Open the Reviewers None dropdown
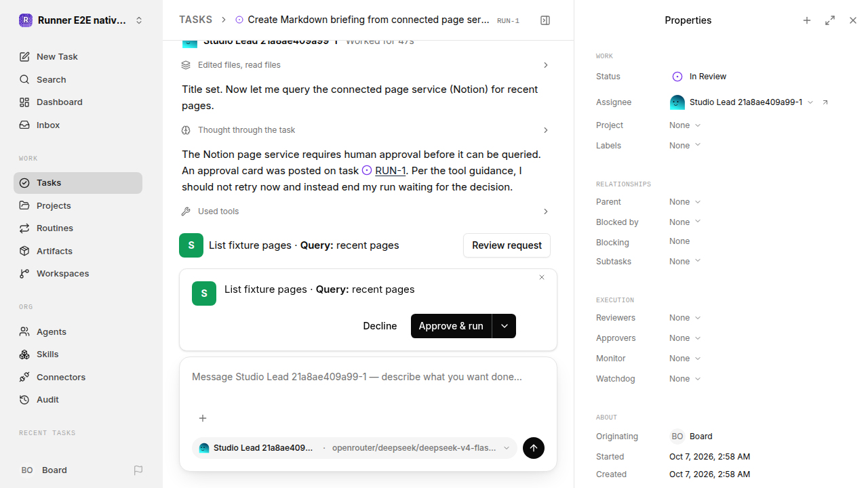This screenshot has width=868, height=488. tap(685, 318)
